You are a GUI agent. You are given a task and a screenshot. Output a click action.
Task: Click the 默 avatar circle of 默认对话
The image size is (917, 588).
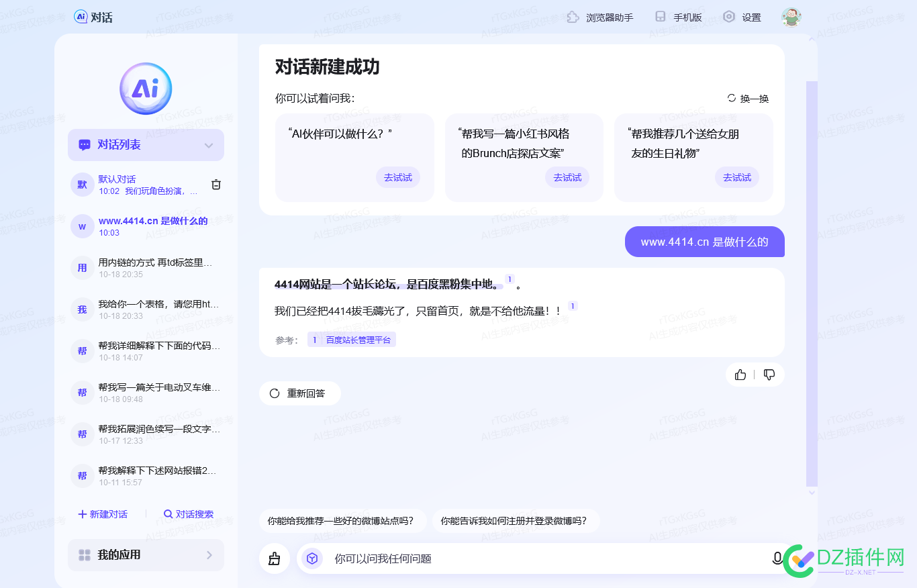(x=82, y=185)
